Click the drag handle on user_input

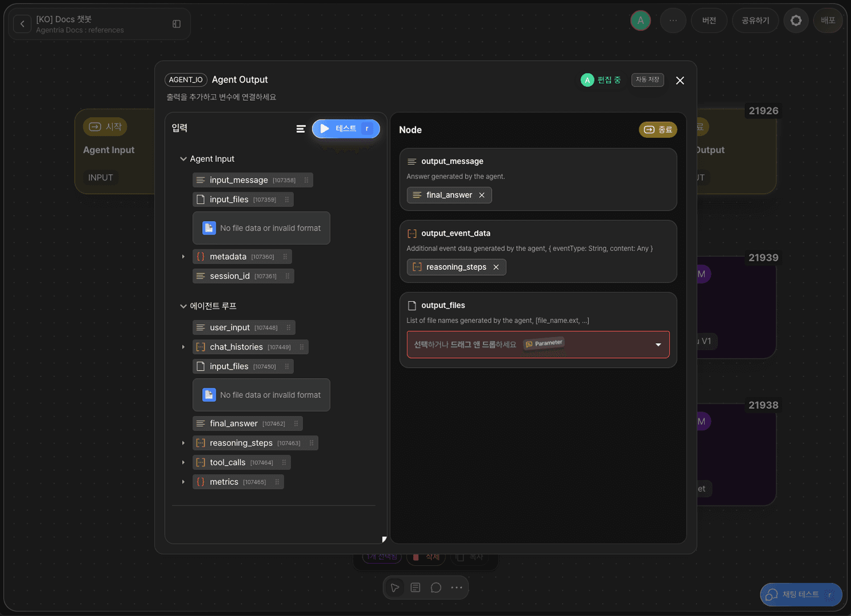[x=289, y=327]
